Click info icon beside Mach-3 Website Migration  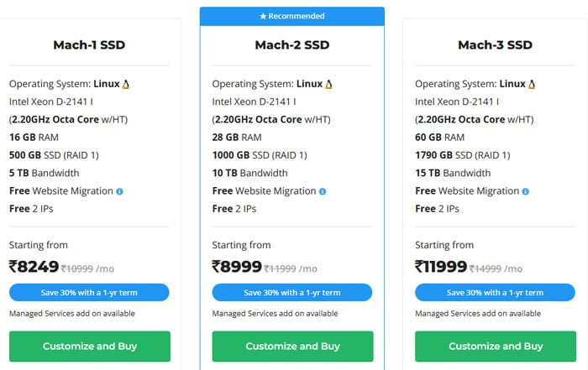(525, 191)
